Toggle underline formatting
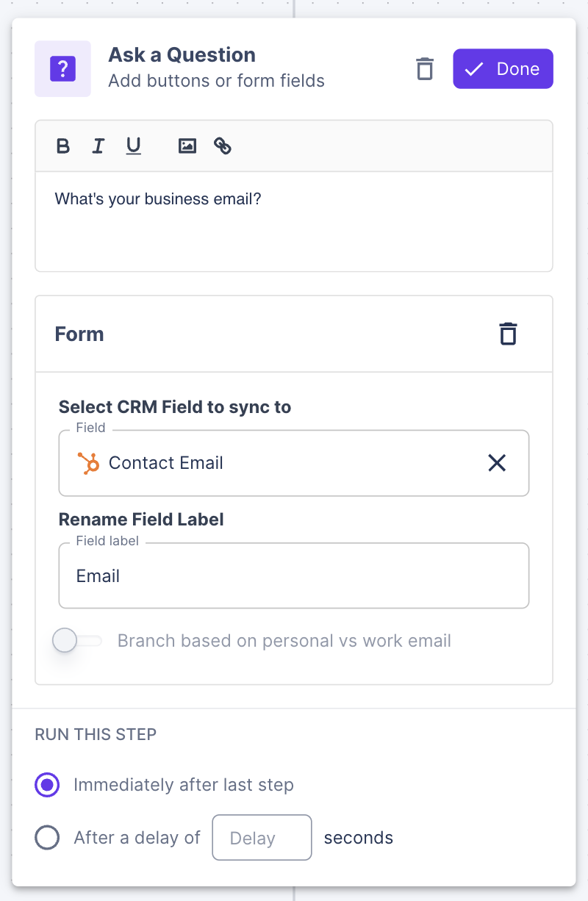588x901 pixels. (133, 146)
